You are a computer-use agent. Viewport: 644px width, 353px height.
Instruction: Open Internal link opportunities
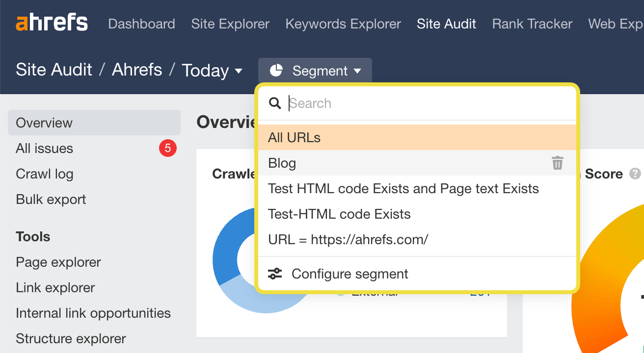coord(93,313)
